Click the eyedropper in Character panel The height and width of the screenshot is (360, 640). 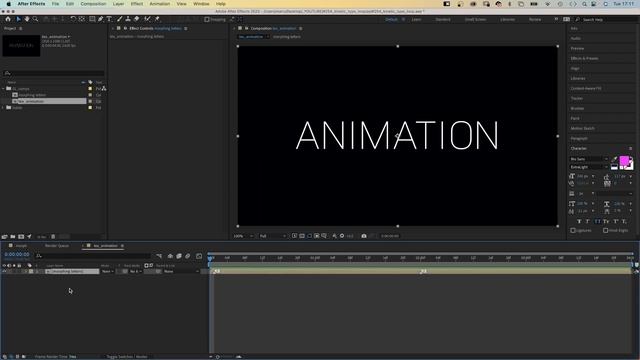tap(615, 159)
